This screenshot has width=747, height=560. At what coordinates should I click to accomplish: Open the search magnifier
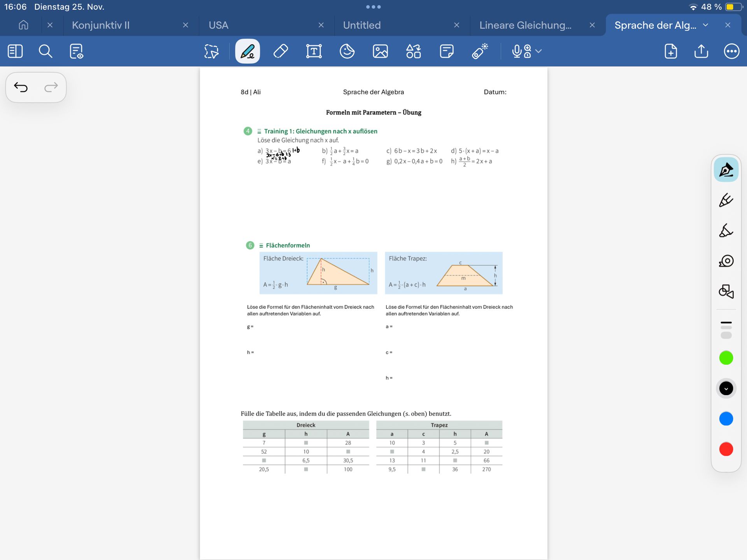pyautogui.click(x=46, y=51)
